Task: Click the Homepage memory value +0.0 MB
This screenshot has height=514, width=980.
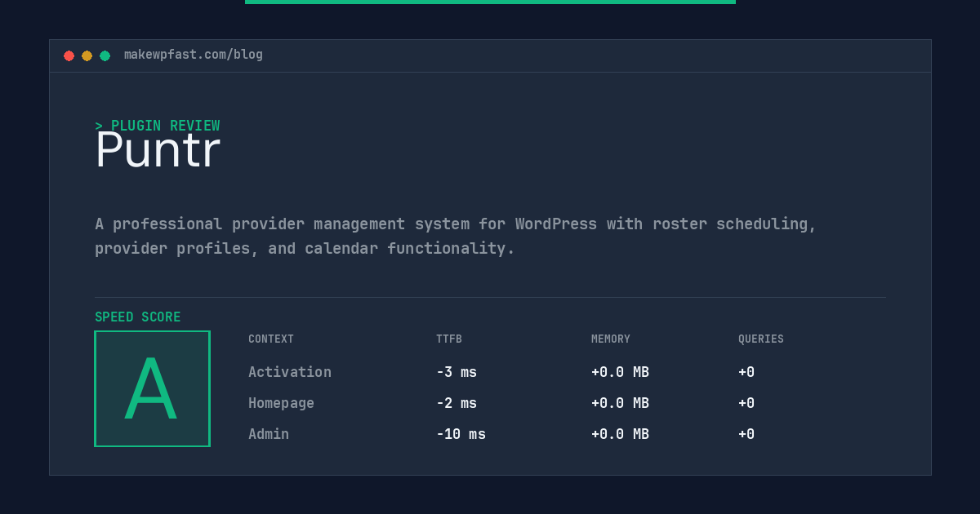Action: [x=620, y=403]
